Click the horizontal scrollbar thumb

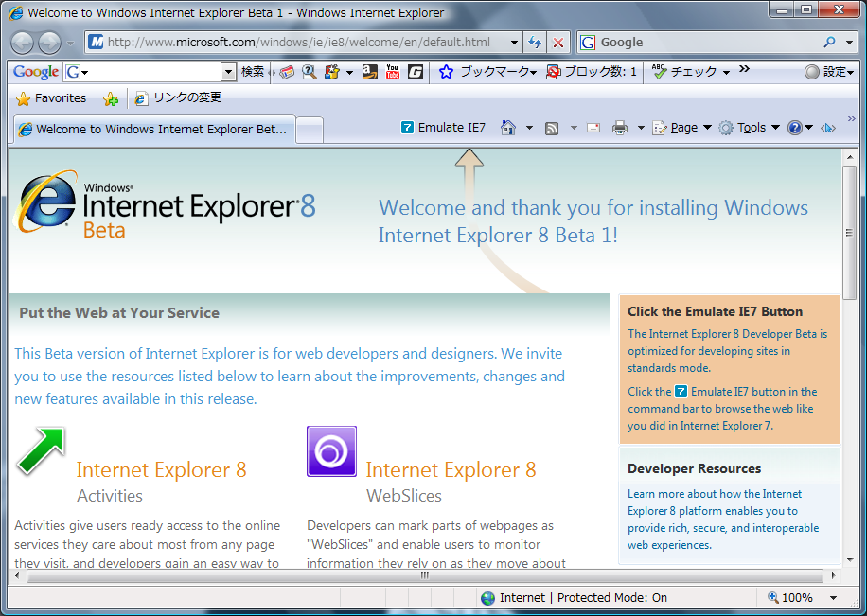425,575
